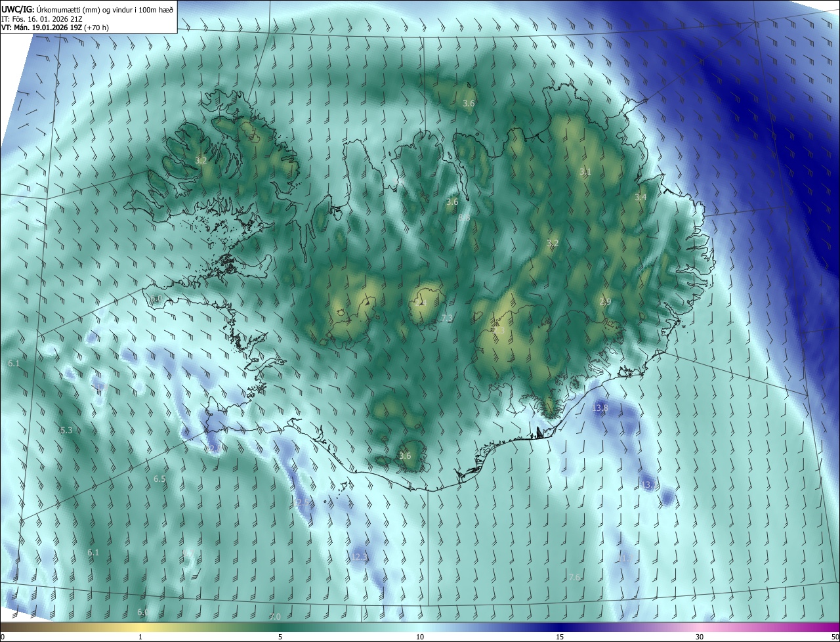Screen dimensions: 840x642
Task: Click the 7.6 value label on map
Action: [574, 577]
